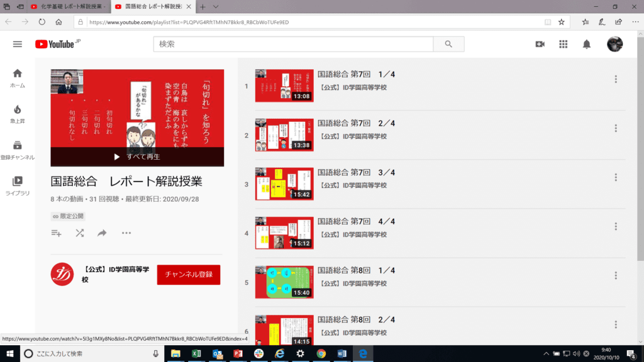Viewport: 644px width, 362px height.
Task: Open Chrome from the taskbar
Action: point(321,353)
